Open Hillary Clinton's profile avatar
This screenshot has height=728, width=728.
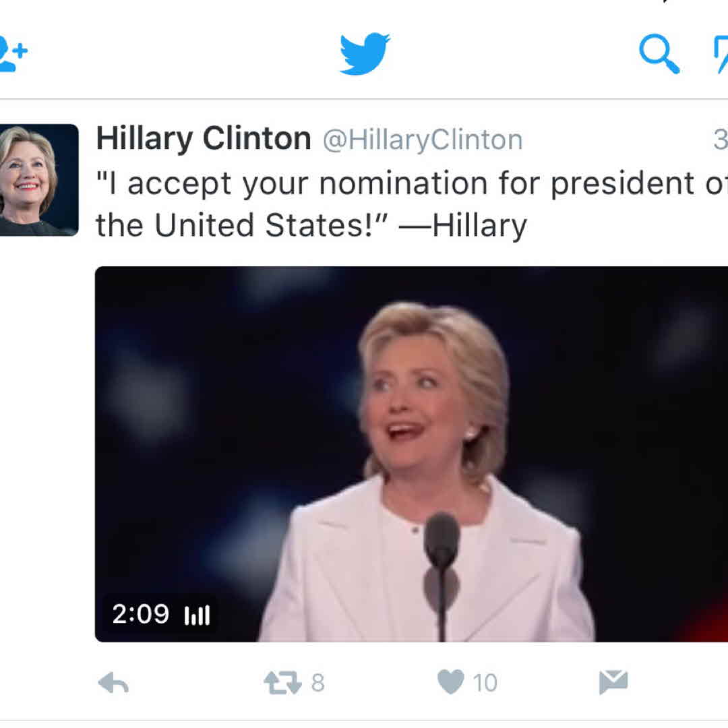click(x=39, y=180)
